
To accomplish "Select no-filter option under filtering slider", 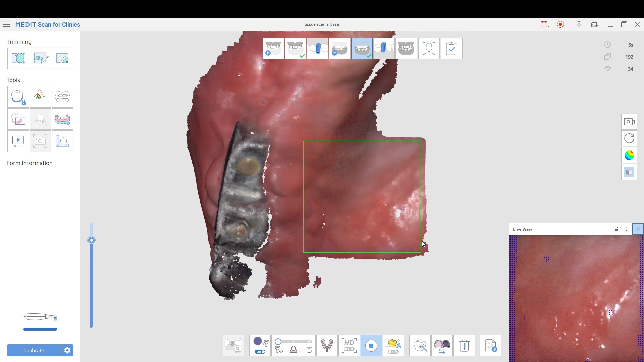I will 278,350.
